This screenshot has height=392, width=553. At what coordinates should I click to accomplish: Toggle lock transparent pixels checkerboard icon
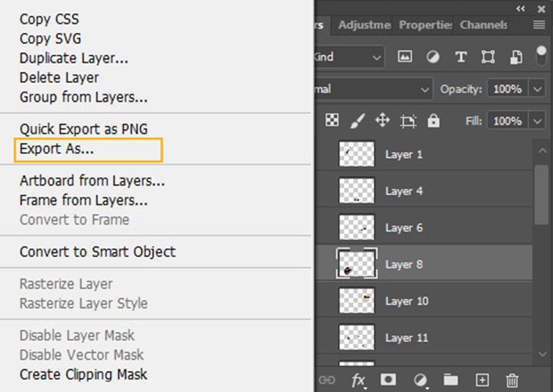pos(332,120)
